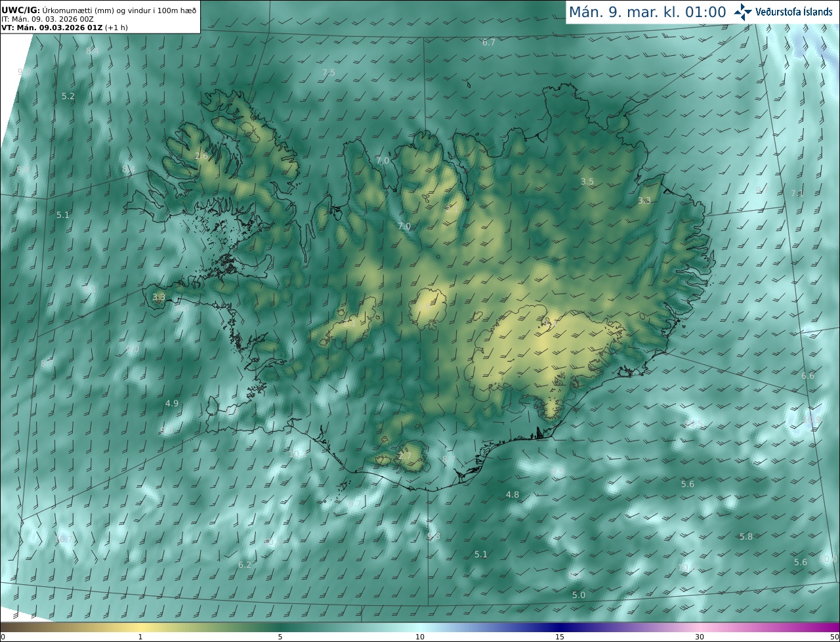
Task: Click the 4.8 value label on the map
Action: [513, 494]
